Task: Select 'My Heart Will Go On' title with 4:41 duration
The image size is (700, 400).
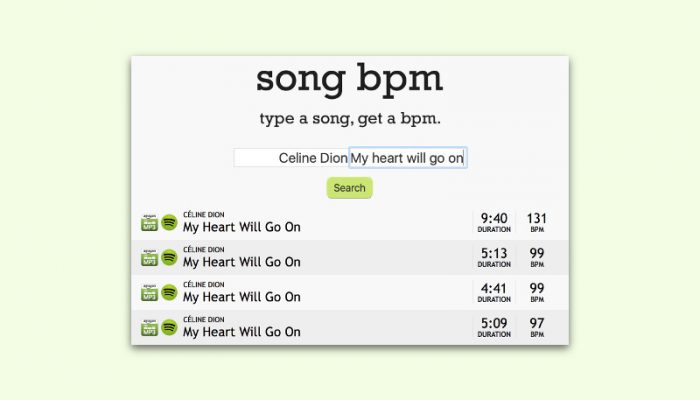Action: tap(242, 297)
